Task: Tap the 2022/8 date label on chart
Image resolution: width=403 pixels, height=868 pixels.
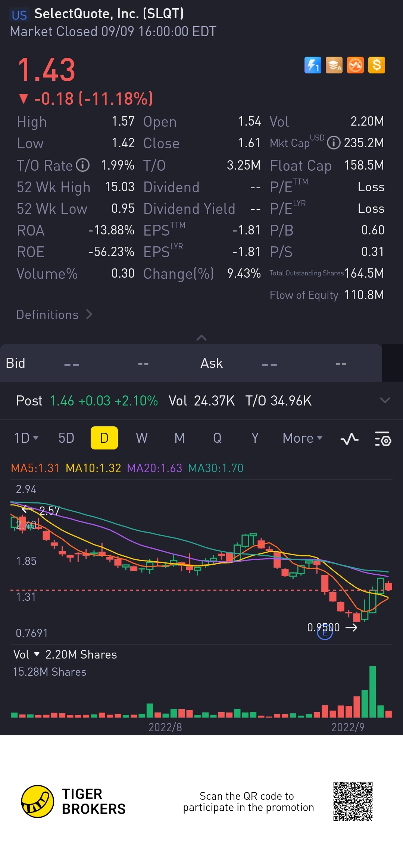Action: click(165, 727)
